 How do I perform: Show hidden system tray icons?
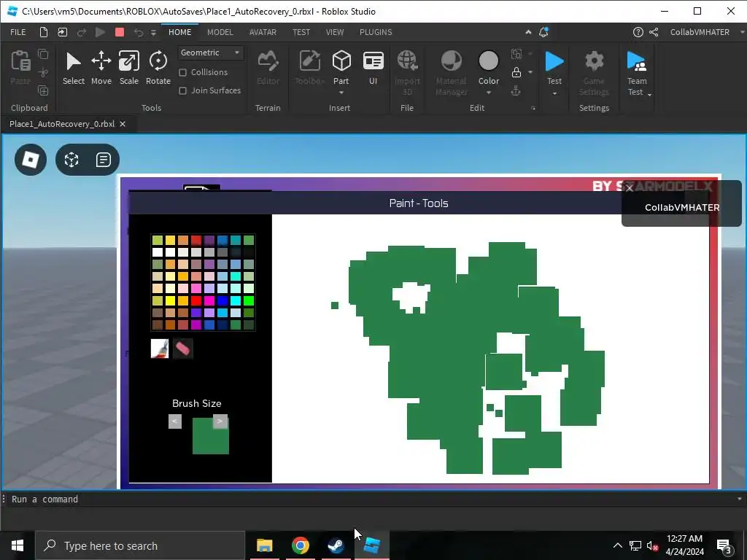click(x=617, y=545)
